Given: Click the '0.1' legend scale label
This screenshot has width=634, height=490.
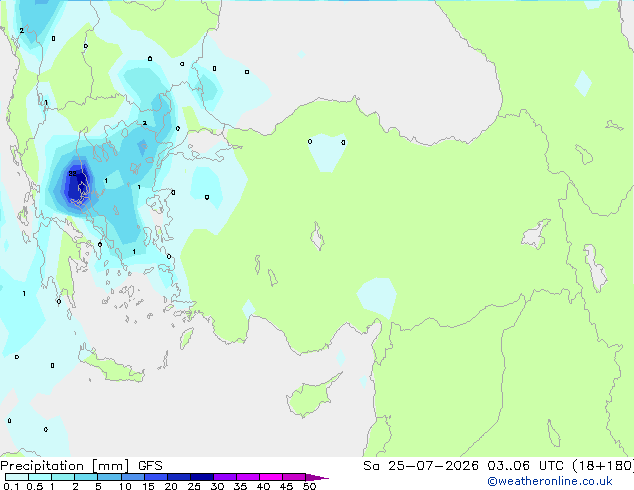Looking at the screenshot, I should pos(11,486).
